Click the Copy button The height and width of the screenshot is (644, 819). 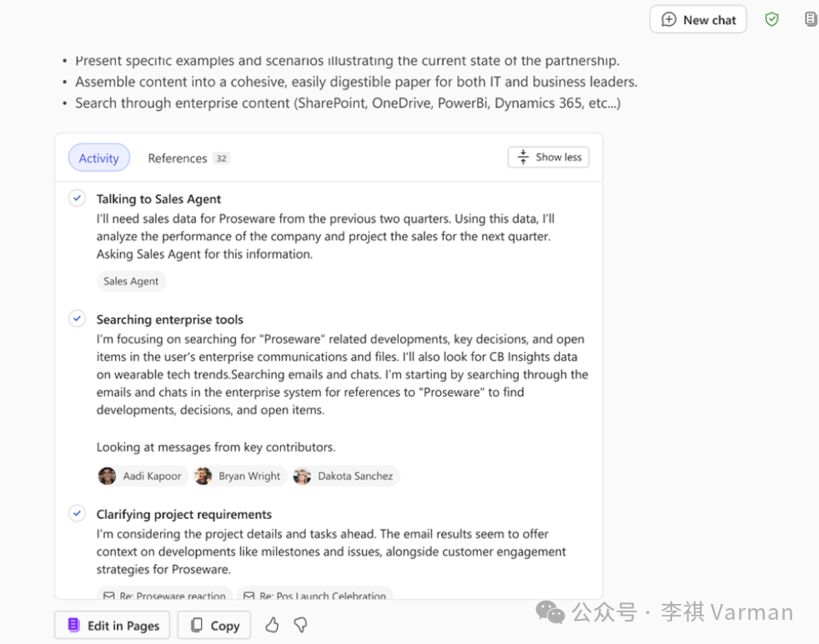click(214, 625)
